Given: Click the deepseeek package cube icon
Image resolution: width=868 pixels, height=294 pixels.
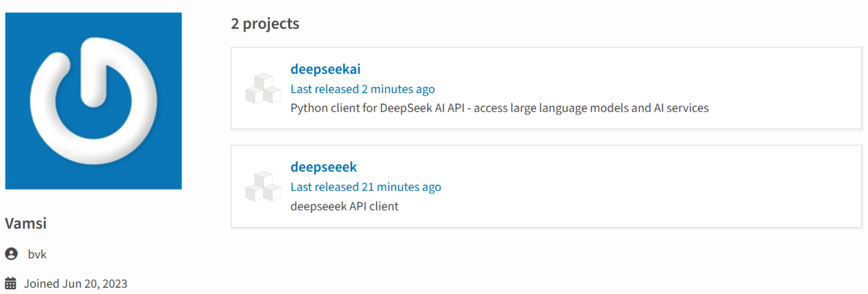Looking at the screenshot, I should click(x=263, y=187).
